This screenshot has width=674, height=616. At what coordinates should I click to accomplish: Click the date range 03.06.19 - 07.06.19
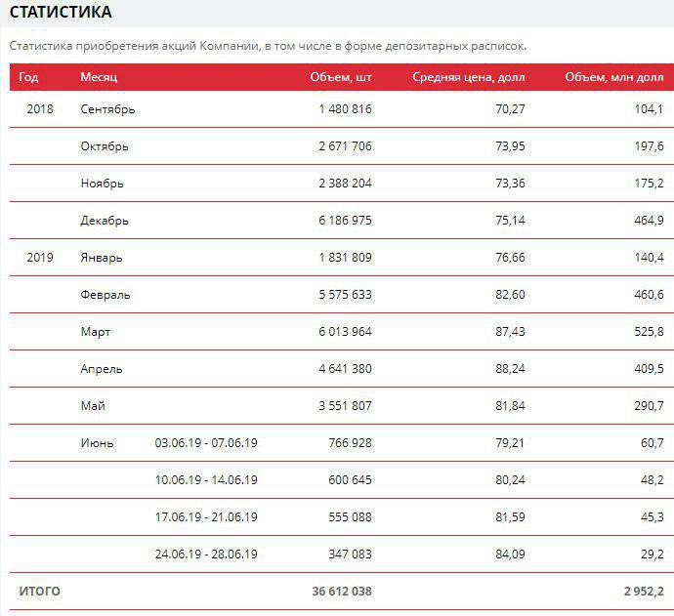click(x=206, y=443)
